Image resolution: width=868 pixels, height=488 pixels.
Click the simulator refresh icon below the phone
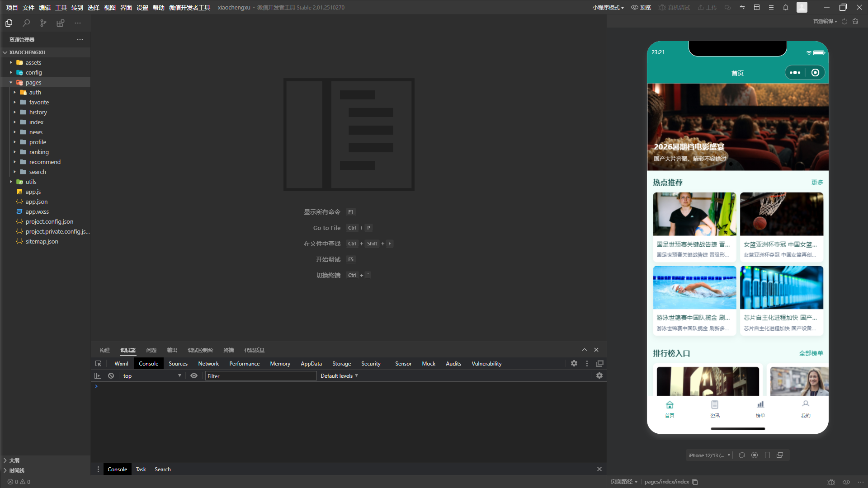click(741, 455)
